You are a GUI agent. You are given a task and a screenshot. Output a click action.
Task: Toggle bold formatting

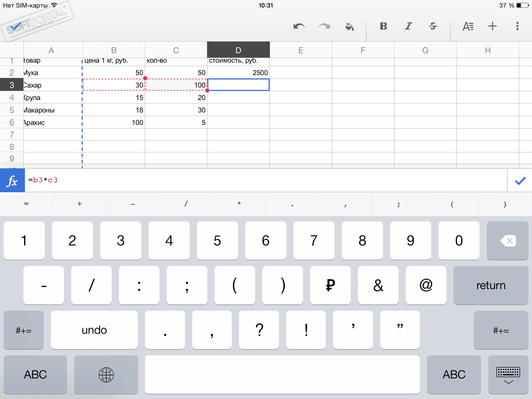pyautogui.click(x=383, y=26)
